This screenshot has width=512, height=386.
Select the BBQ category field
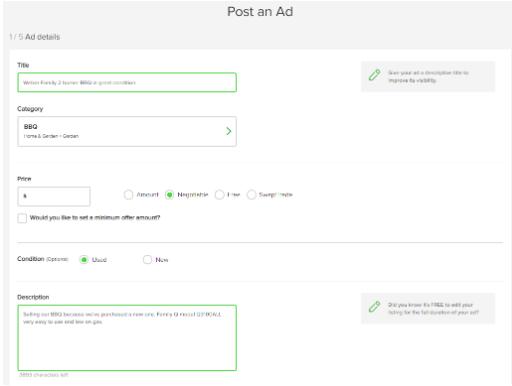pos(127,131)
